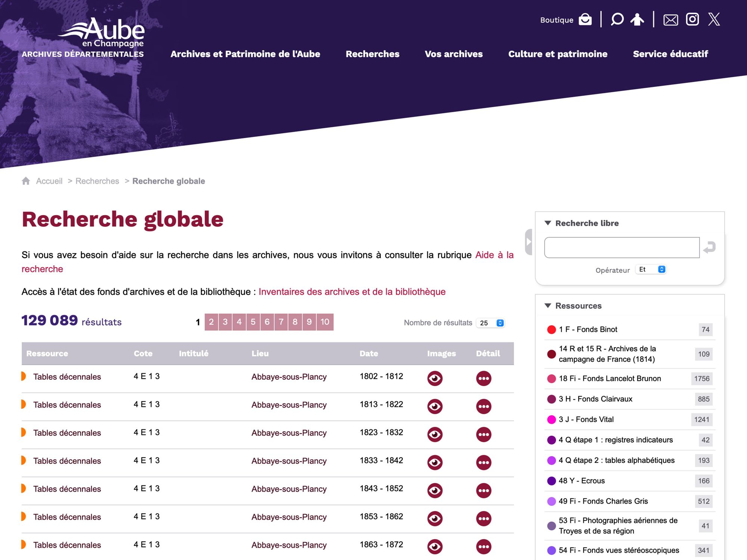The width and height of the screenshot is (747, 560).
Task: View images for 1833 - 1842 row
Action: pyautogui.click(x=435, y=462)
